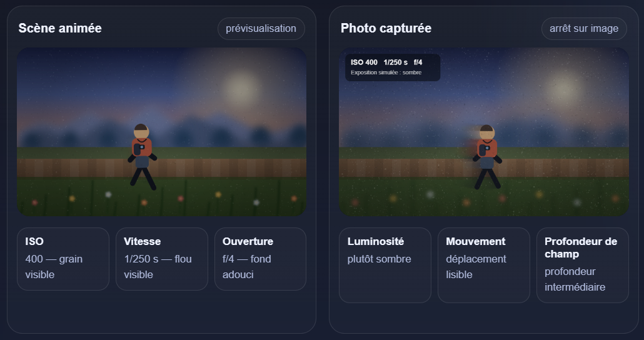
Task: Select the Ouverture aperture card
Action: 260,259
